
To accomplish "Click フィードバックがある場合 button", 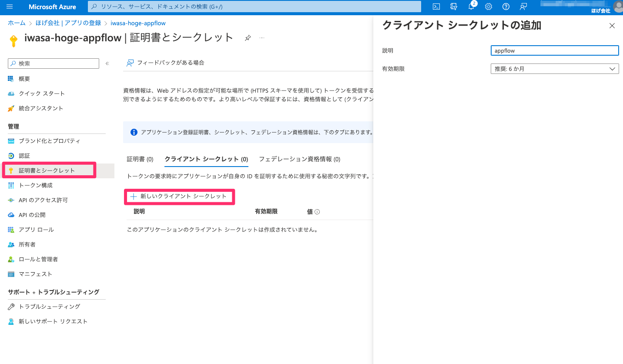I will [165, 63].
